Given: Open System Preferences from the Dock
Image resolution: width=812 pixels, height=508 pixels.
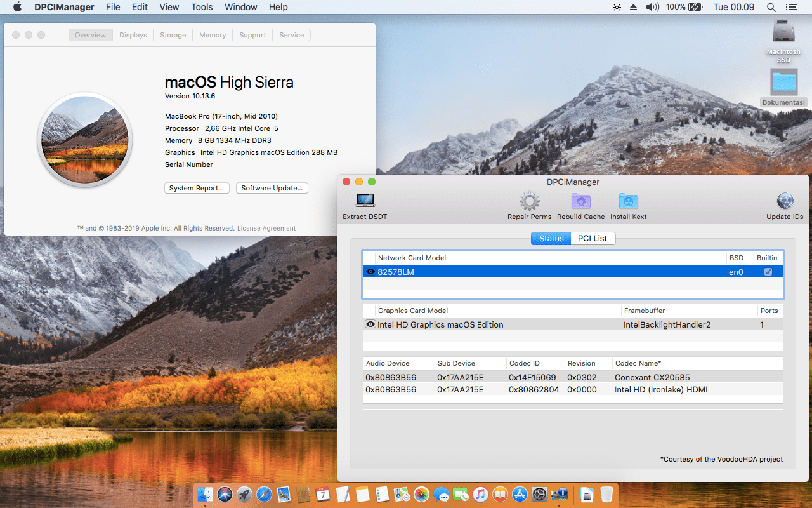Looking at the screenshot, I should point(539,495).
